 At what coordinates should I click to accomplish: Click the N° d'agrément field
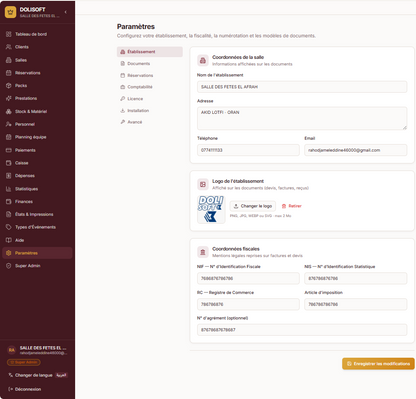pos(302,330)
